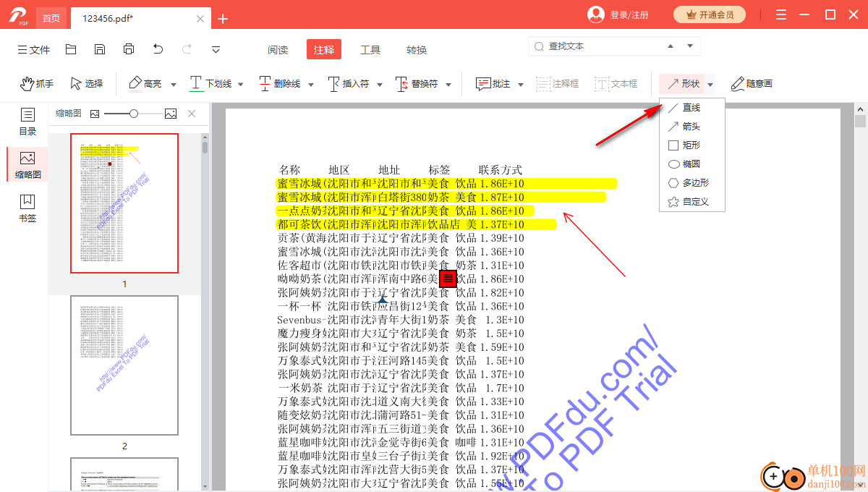Click the small thumbnail size icon
Viewport: 868px width, 492px height.
95,114
